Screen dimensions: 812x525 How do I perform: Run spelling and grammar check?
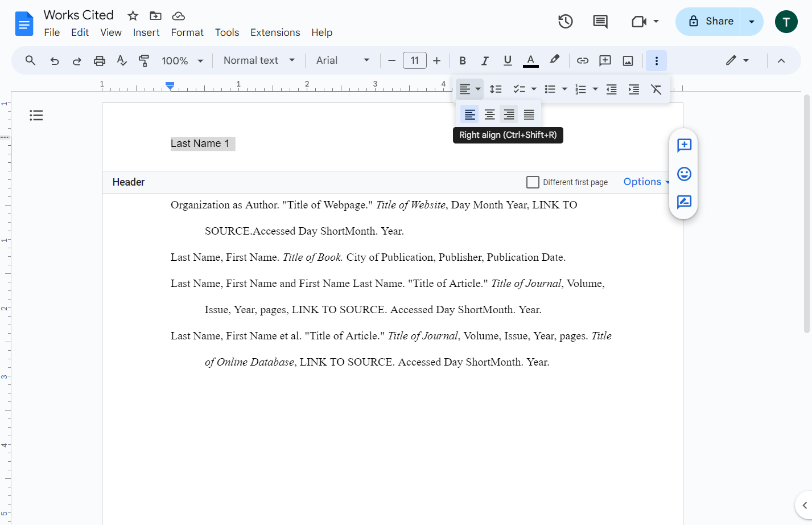pyautogui.click(x=122, y=61)
